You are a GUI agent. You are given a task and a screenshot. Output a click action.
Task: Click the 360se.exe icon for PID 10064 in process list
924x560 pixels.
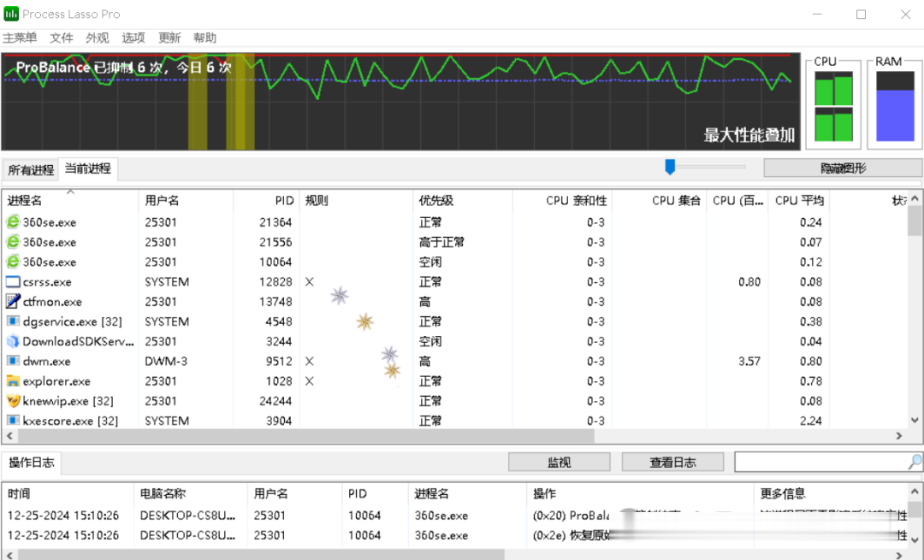(12, 262)
